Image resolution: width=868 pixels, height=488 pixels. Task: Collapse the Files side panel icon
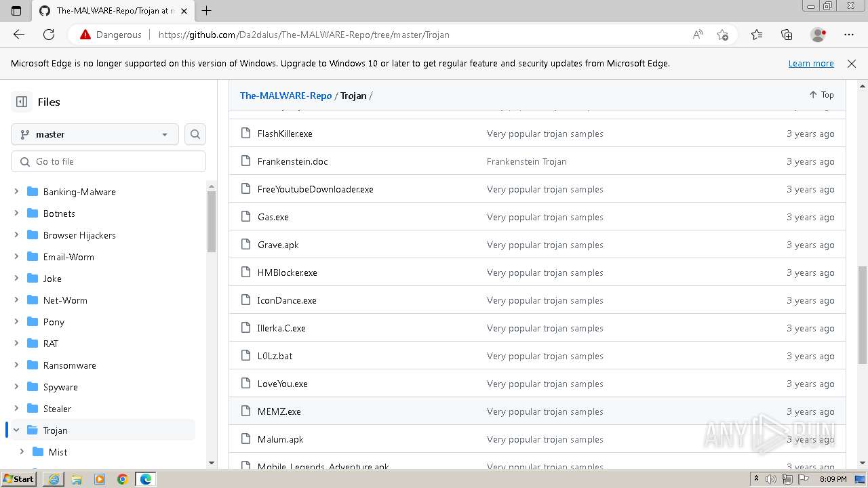coord(22,102)
